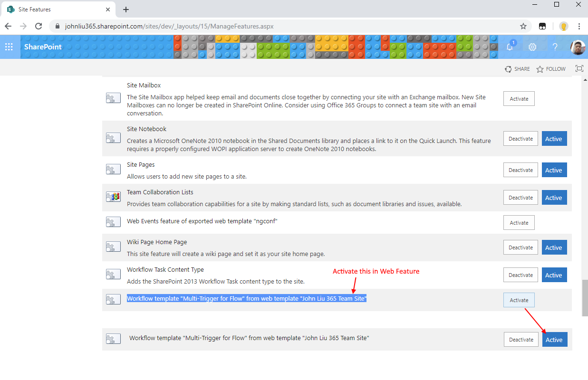This screenshot has width=588, height=380.
Task: Click the SHARE link
Action: [x=517, y=69]
